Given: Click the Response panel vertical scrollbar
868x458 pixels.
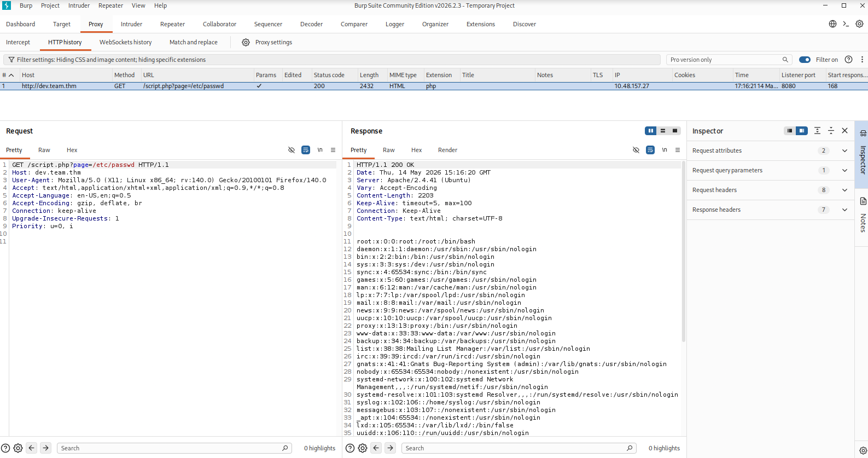Looking at the screenshot, I should pyautogui.click(x=684, y=252).
